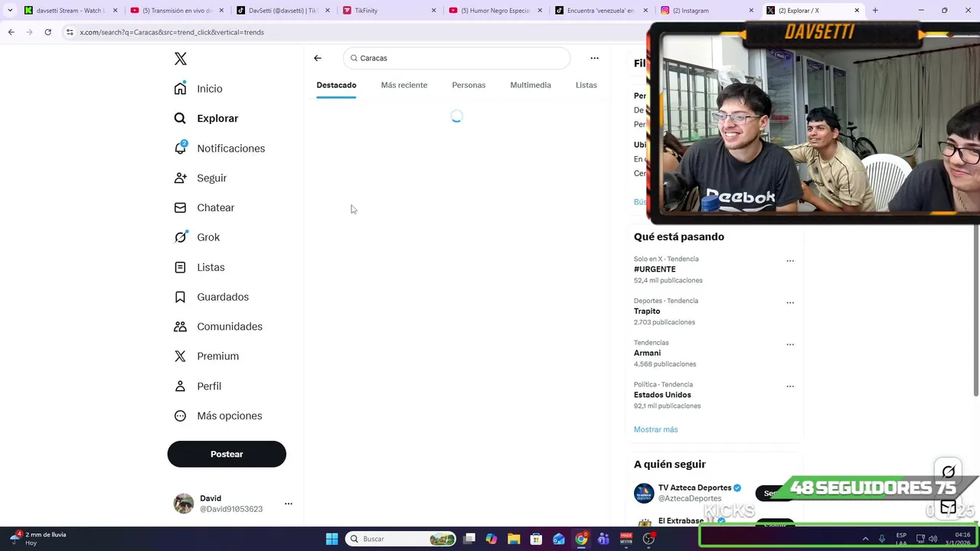Click the x.com address bar

[352, 32]
